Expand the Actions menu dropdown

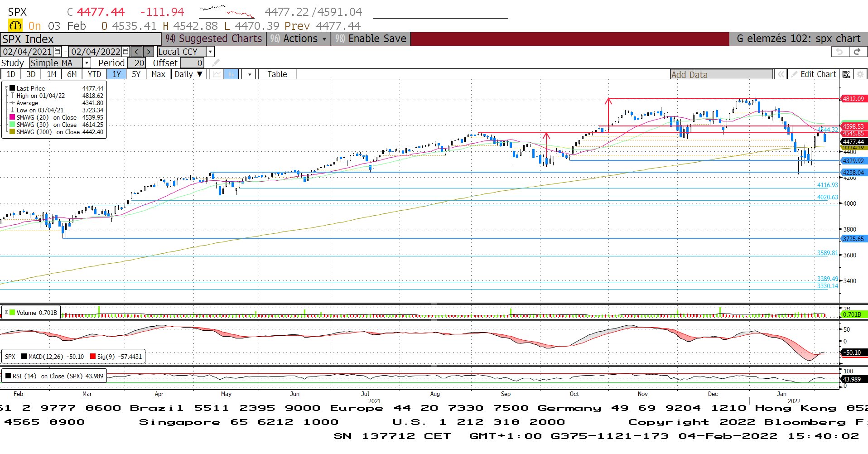point(299,39)
